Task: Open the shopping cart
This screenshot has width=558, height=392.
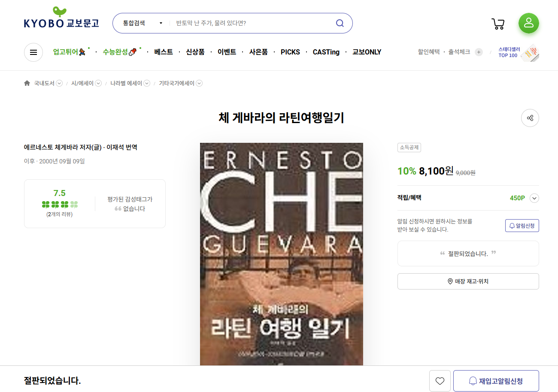Action: (x=498, y=24)
